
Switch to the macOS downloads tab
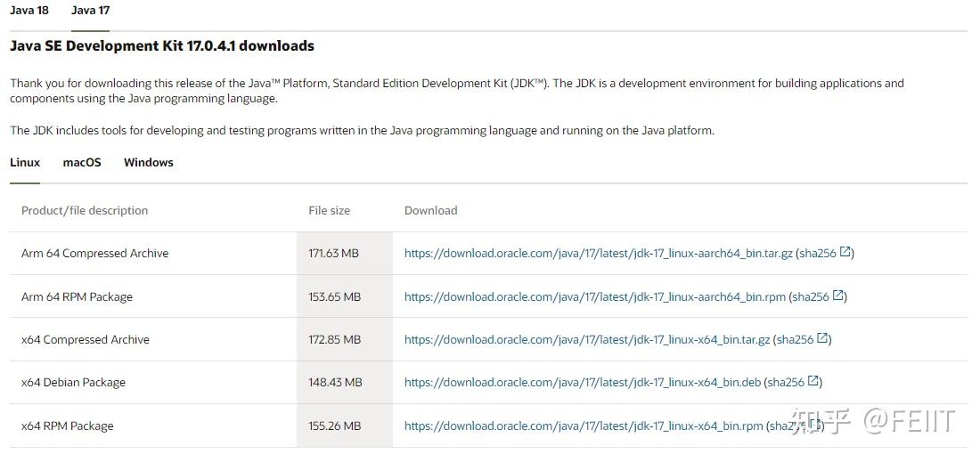82,162
